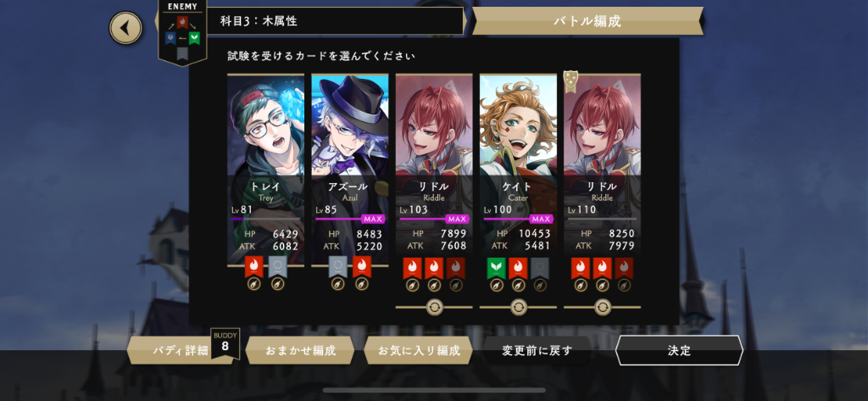
Task: Open the バトル編成 tab
Action: point(587,21)
